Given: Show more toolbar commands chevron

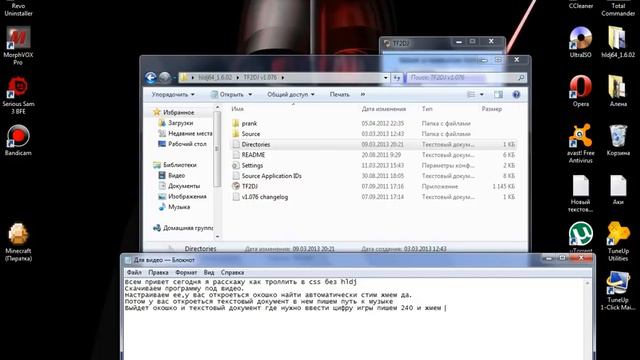Looking at the screenshot, I should [x=362, y=95].
